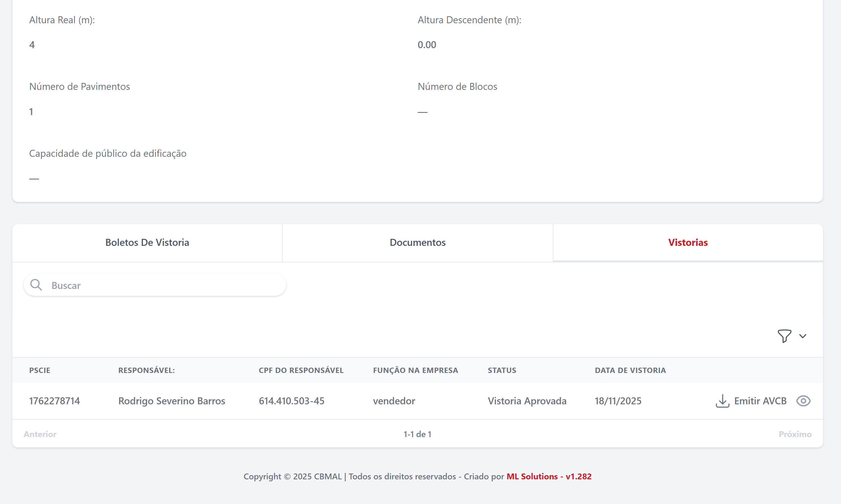Open ML Solutions v1.282 footer link

549,477
